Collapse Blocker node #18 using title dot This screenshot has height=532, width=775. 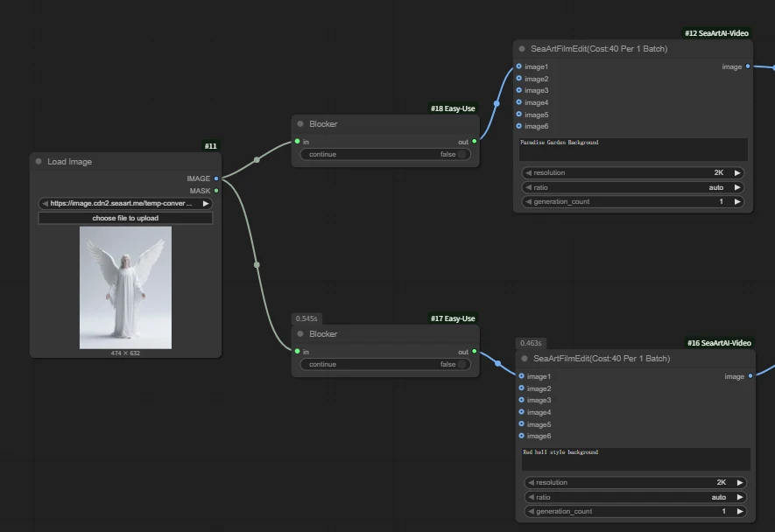(300, 124)
